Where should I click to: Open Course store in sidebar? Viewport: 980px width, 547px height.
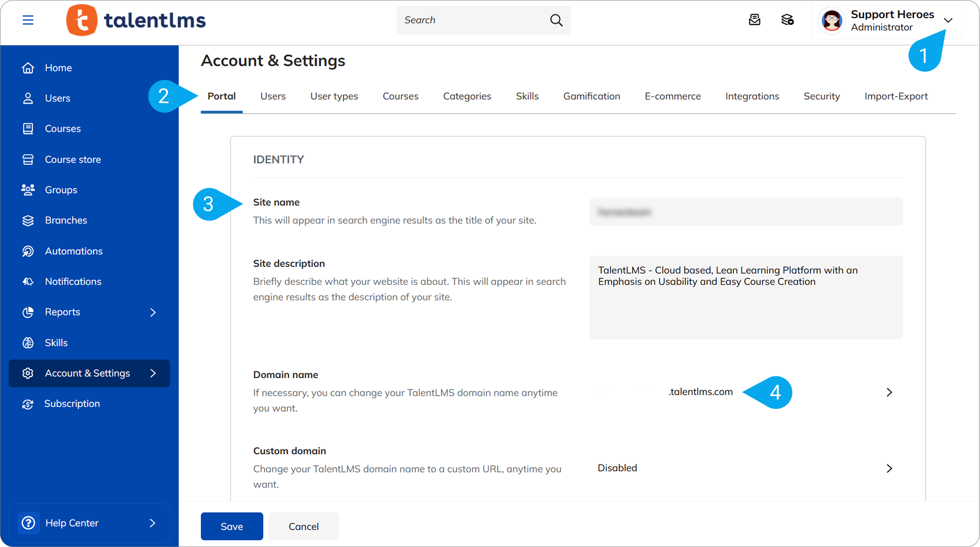point(73,160)
